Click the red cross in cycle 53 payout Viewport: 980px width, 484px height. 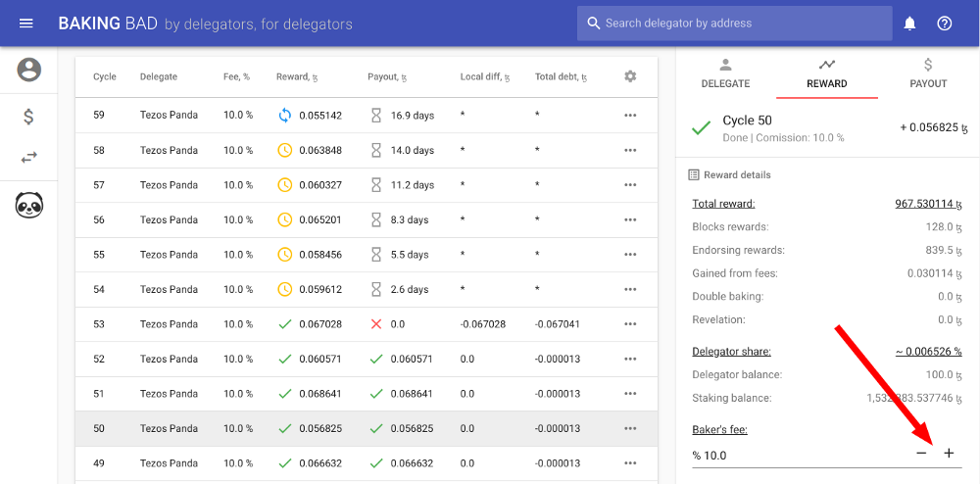(376, 324)
